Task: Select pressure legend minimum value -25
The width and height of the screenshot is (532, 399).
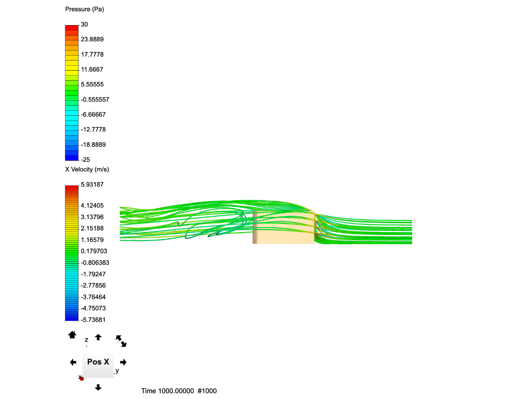Action: click(85, 160)
